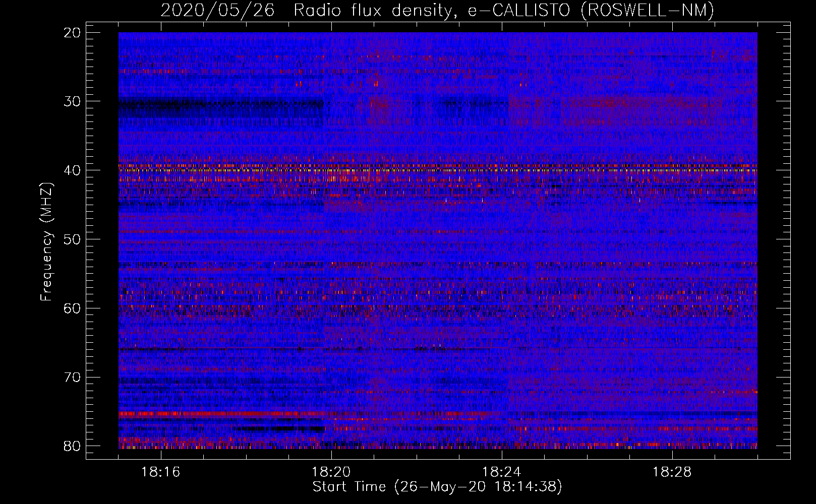Click the 18:20 time tick label
Screen dimensions: 816x504
point(331,472)
